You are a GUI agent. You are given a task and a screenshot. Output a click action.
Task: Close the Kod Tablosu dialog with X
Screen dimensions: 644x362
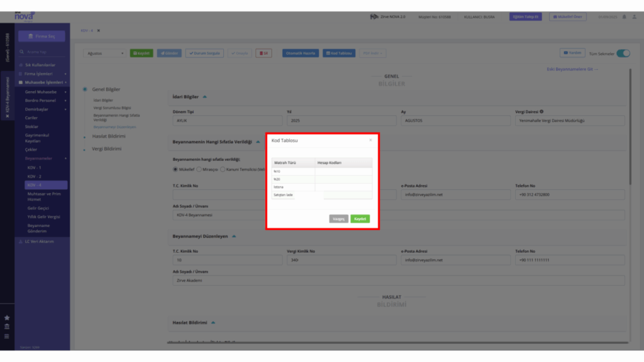point(370,140)
